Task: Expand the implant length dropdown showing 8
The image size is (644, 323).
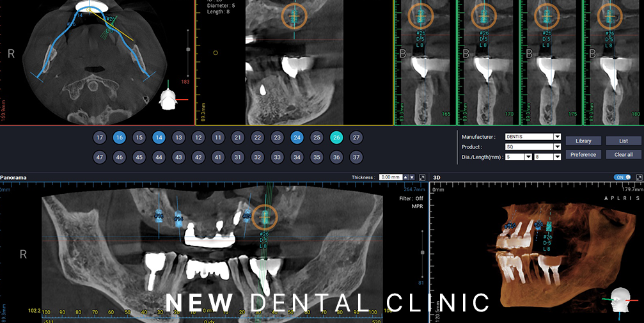Action: click(x=557, y=156)
